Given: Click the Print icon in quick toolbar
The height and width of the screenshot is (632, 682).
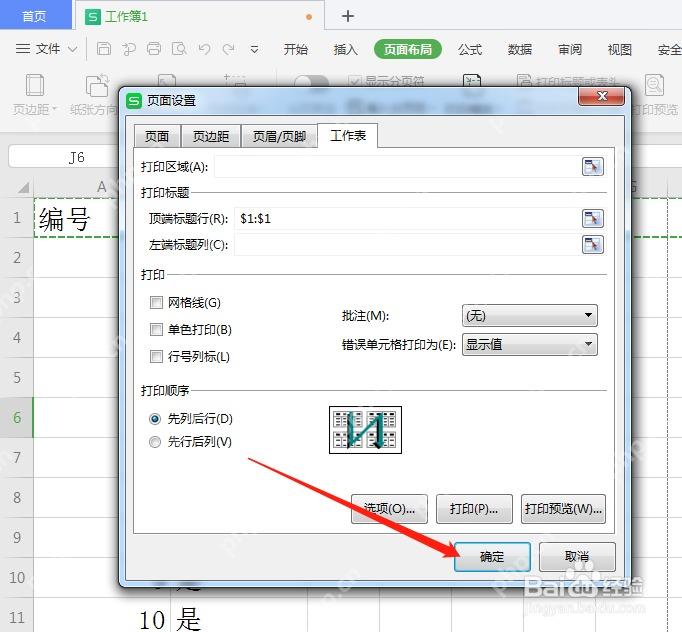Looking at the screenshot, I should 154,49.
